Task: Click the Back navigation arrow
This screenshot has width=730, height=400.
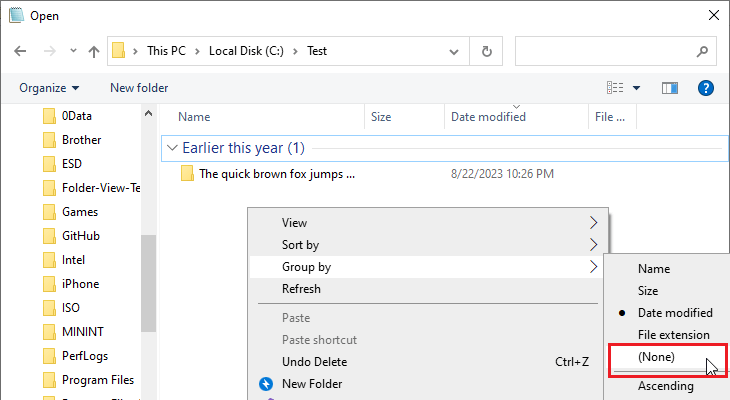Action: click(x=20, y=51)
